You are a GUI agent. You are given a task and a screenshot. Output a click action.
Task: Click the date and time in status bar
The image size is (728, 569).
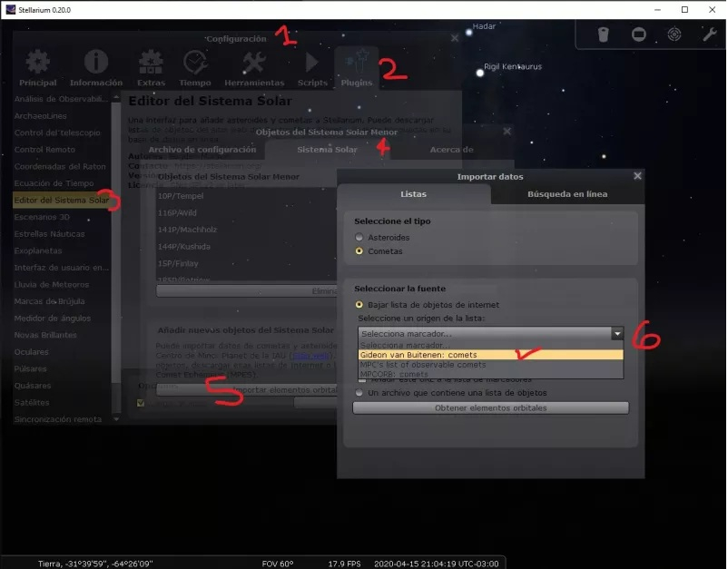point(436,564)
